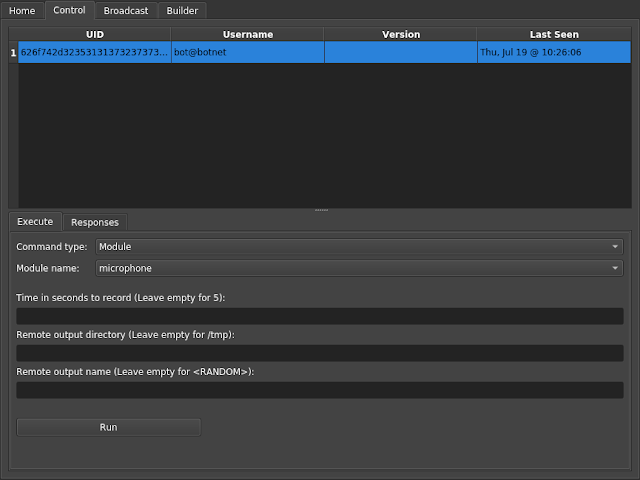This screenshot has height=480, width=640.
Task: Sort by the UID column header
Action: (x=95, y=34)
